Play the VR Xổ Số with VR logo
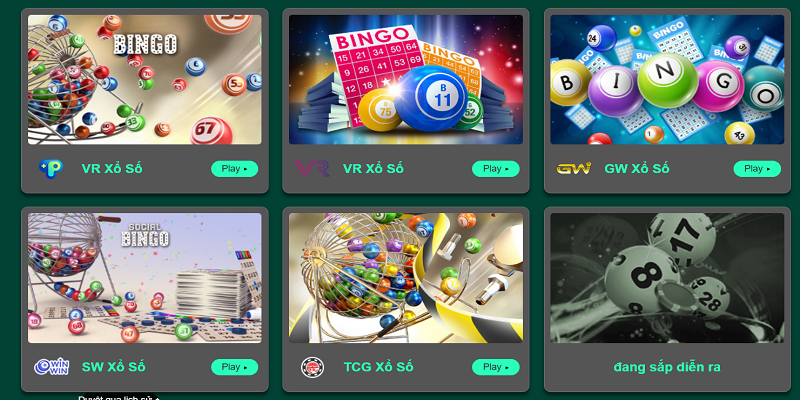 point(496,169)
